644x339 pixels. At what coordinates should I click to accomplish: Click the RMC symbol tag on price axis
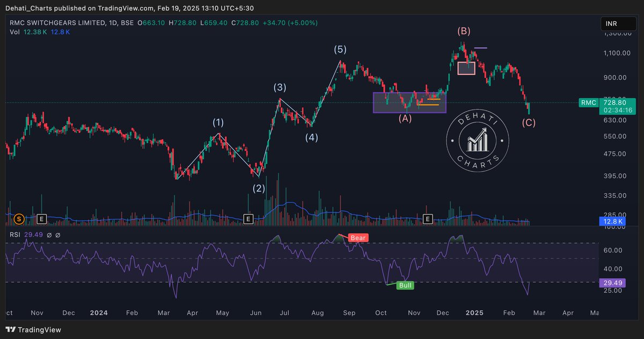[x=588, y=102]
